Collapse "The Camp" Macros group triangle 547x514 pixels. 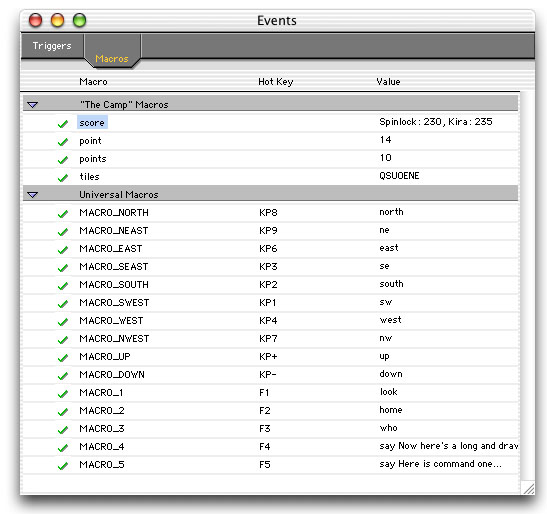(32, 104)
